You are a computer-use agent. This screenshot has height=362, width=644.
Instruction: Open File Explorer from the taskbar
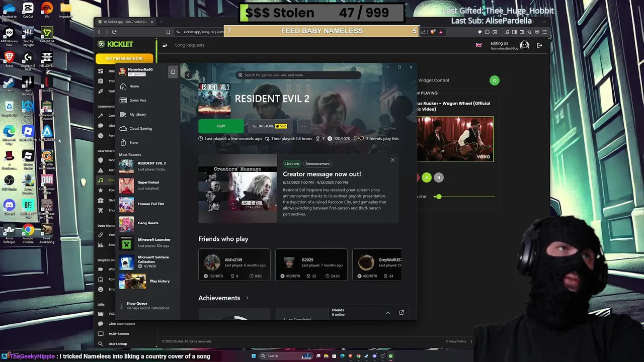[326, 356]
